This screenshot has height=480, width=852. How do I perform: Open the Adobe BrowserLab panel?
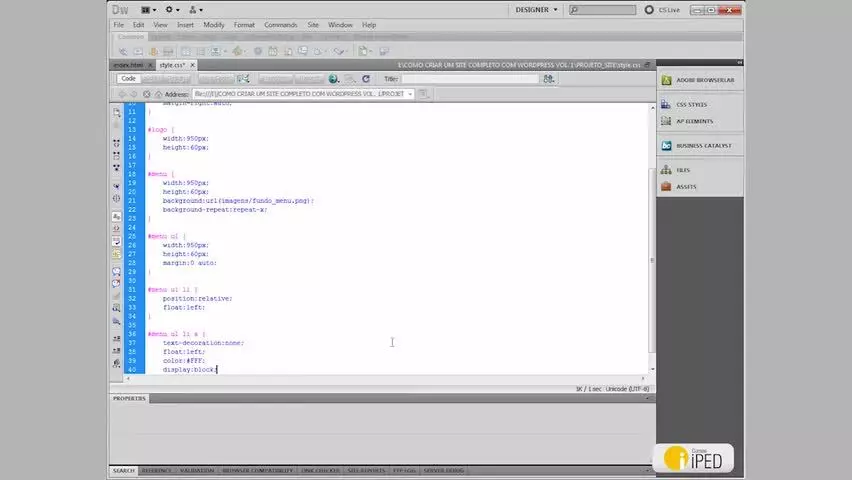[699, 80]
